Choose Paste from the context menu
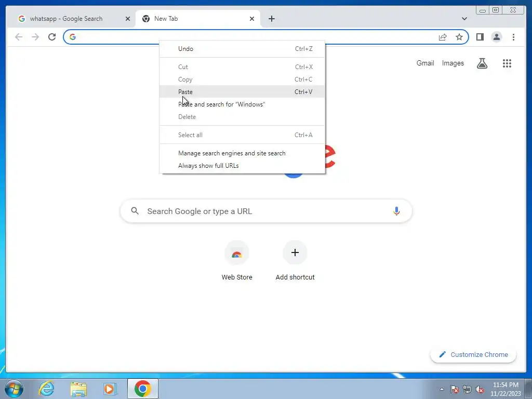 (x=242, y=91)
